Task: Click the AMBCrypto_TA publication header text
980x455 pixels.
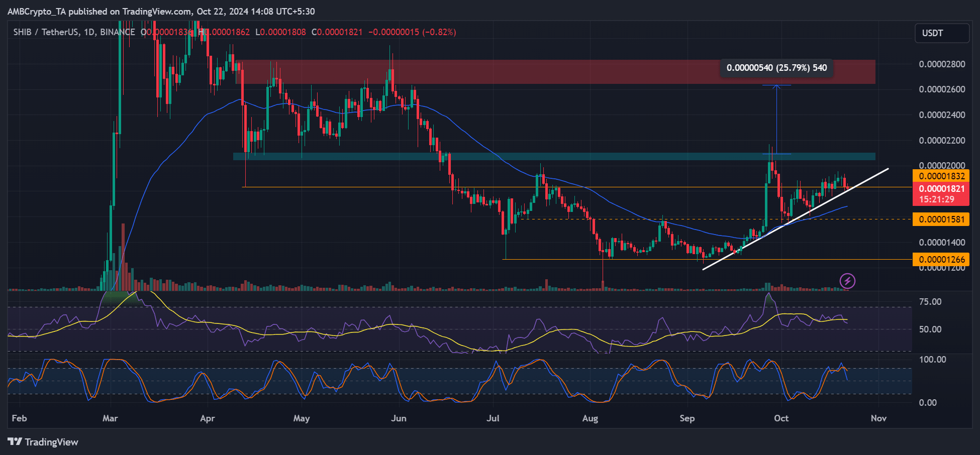Action: pyautogui.click(x=161, y=12)
